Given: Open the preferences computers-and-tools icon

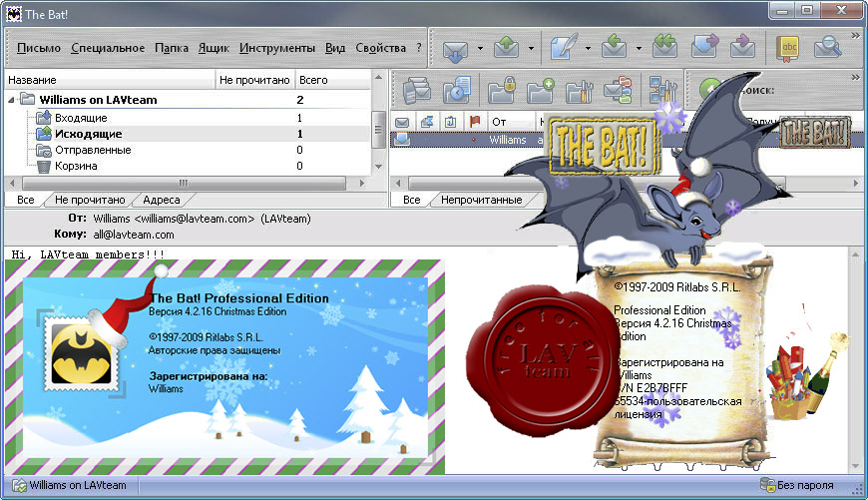Looking at the screenshot, I should pyautogui.click(x=662, y=90).
